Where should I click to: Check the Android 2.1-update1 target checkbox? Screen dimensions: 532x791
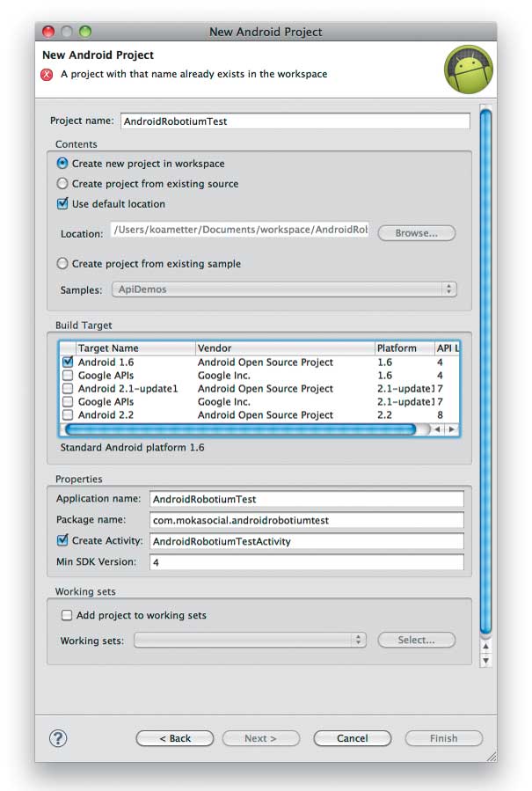tap(68, 388)
